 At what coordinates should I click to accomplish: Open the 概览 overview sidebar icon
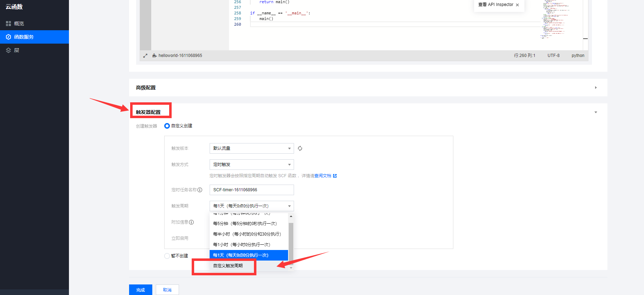point(8,24)
